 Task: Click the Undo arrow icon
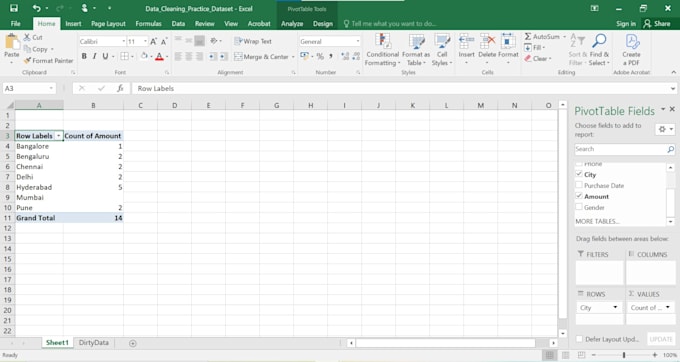coord(36,8)
